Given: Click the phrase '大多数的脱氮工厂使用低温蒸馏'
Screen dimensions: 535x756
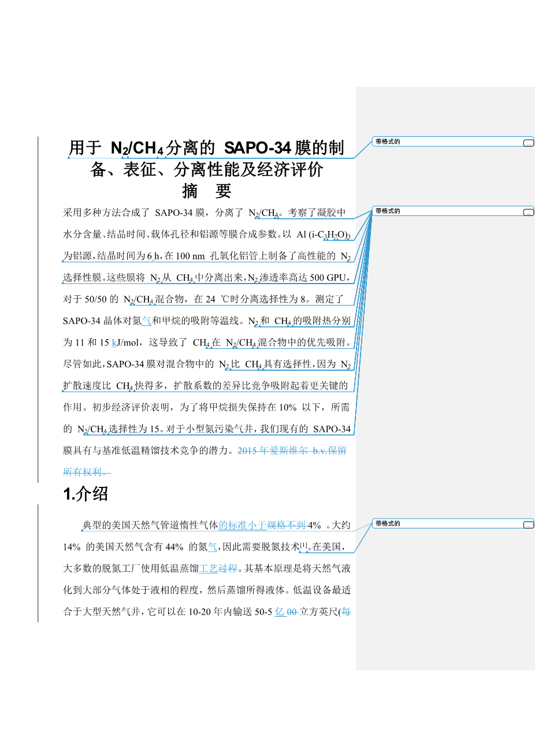Looking at the screenshot, I should [x=131, y=569].
